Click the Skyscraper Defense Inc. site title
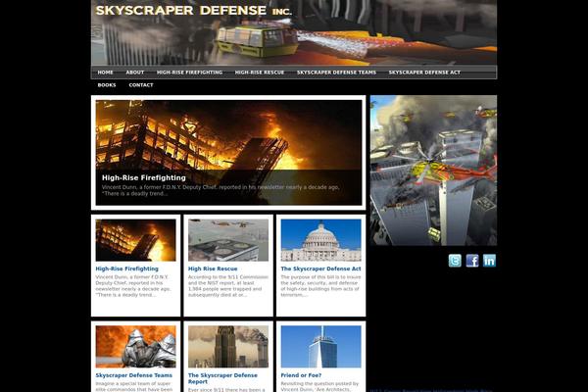Screen dimensions: 588x392 coord(193,11)
